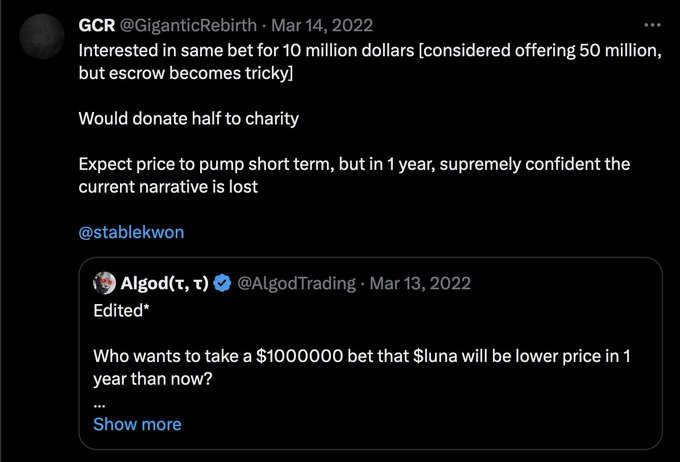Expand quoted tweet with Show more

coord(137,424)
